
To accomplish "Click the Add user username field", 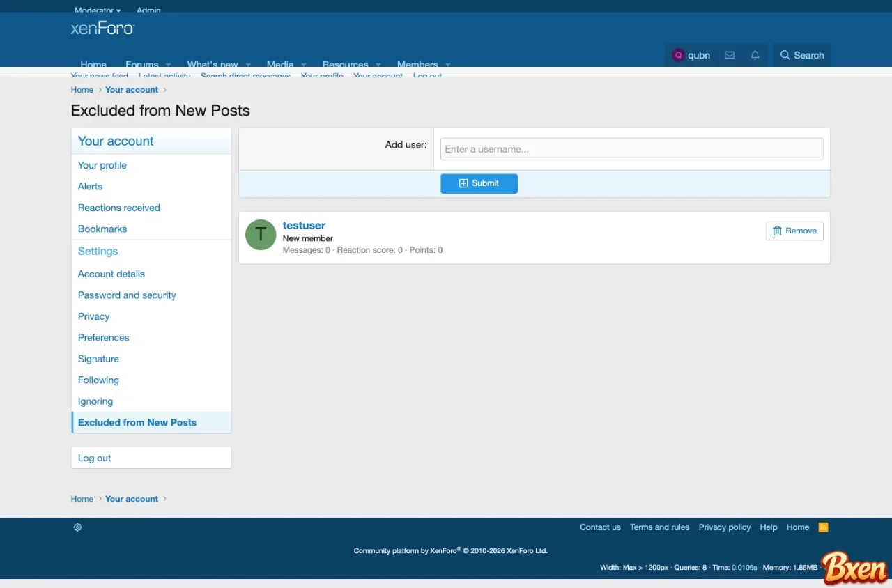I will (x=631, y=149).
